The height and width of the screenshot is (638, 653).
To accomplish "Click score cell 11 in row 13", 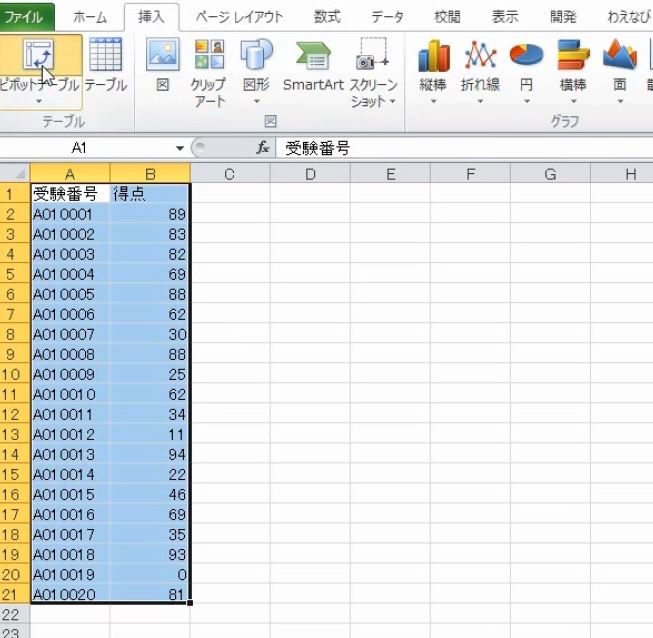I will coord(150,434).
